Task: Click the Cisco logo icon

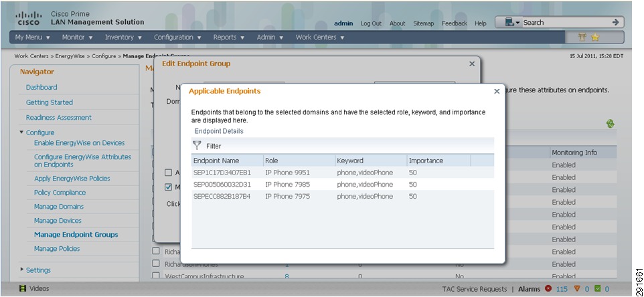Action: coord(28,19)
